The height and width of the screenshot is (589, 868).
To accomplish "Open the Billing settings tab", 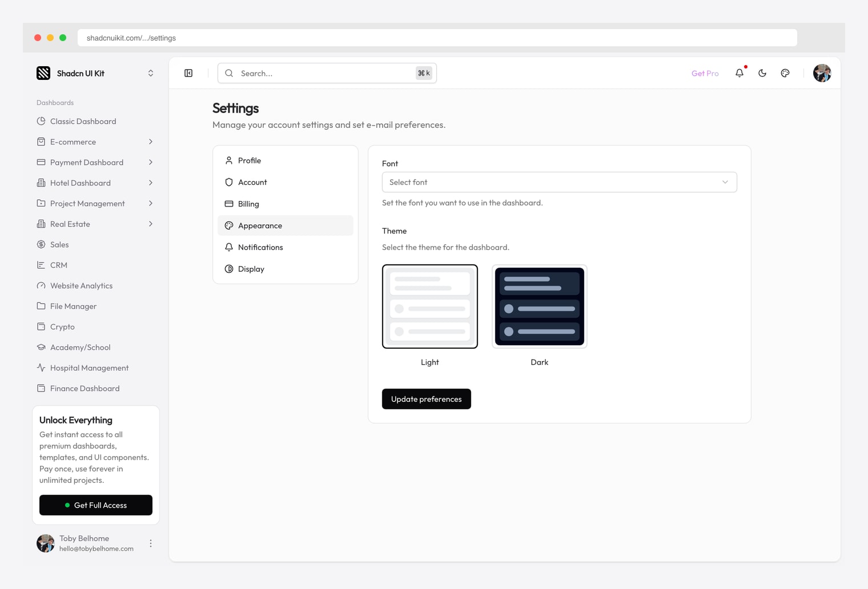I will point(286,204).
